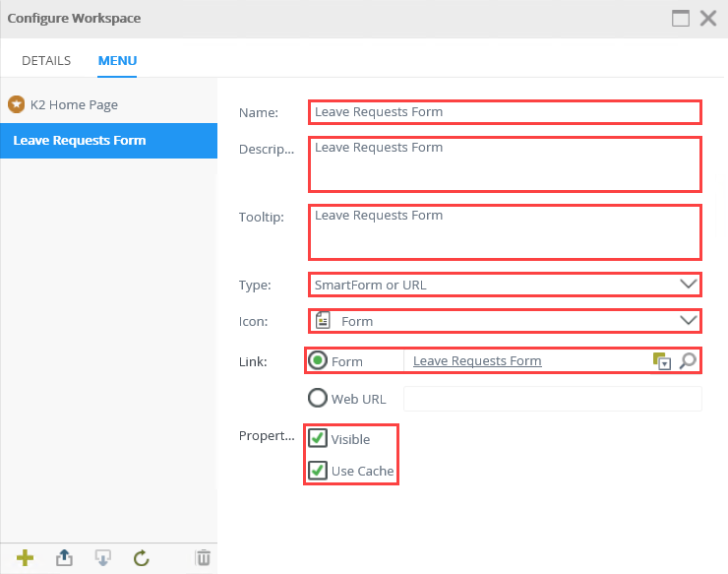Select the Web URL radio button
This screenshot has height=574, width=728.
318,398
